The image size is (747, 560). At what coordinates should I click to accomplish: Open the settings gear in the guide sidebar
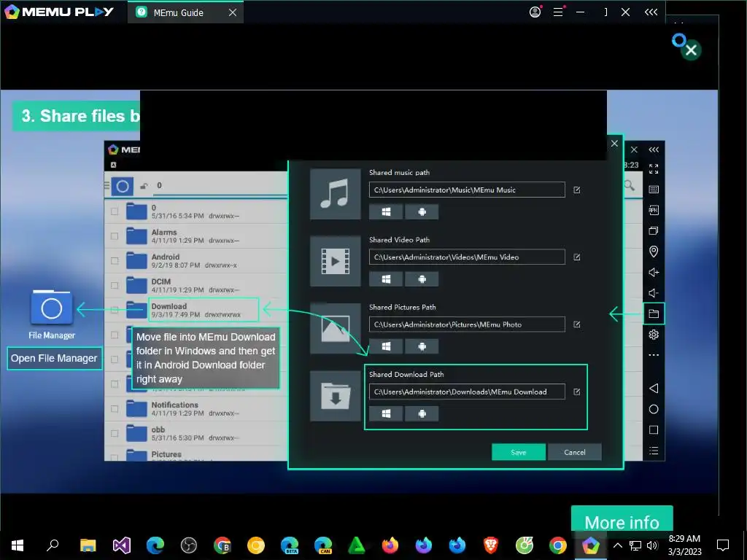654,334
